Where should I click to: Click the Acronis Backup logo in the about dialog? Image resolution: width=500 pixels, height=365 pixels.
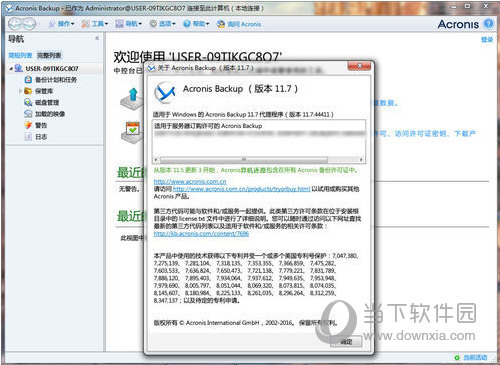(165, 92)
